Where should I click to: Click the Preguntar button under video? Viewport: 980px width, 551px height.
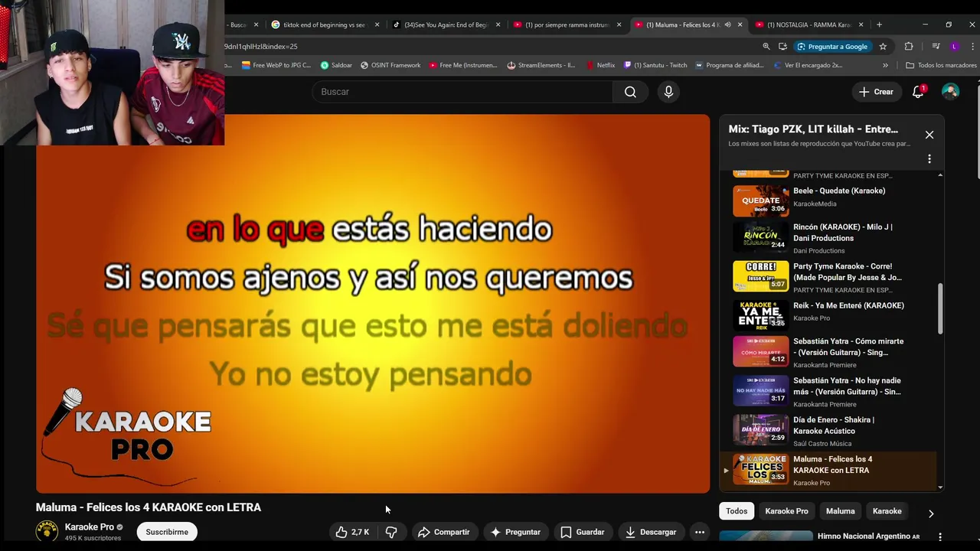[x=515, y=532]
